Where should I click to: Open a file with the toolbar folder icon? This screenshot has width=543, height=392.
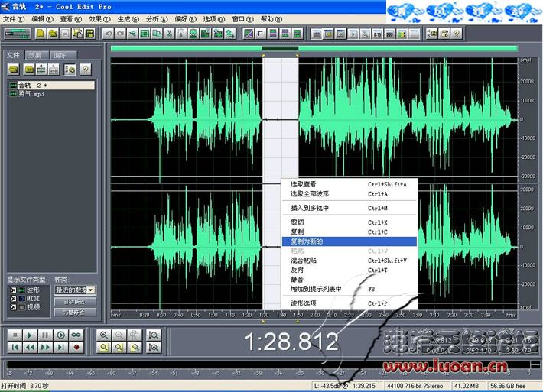pyautogui.click(x=53, y=34)
